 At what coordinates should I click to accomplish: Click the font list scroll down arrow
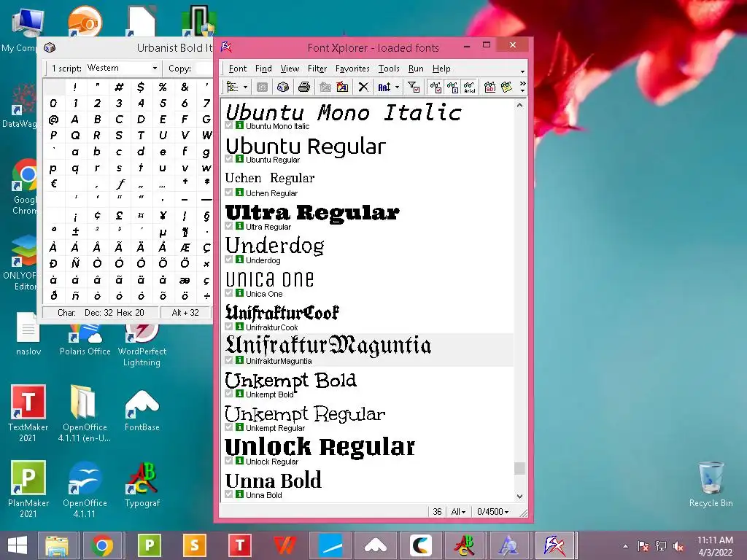(519, 496)
